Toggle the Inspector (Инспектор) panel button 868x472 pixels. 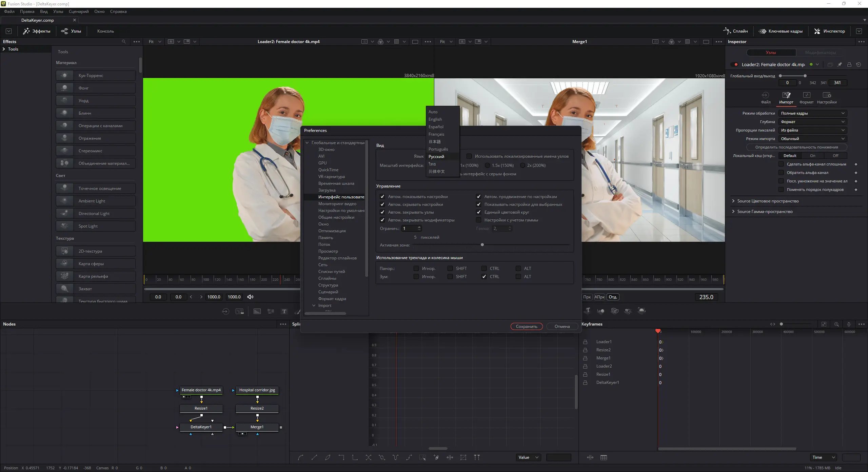click(829, 31)
